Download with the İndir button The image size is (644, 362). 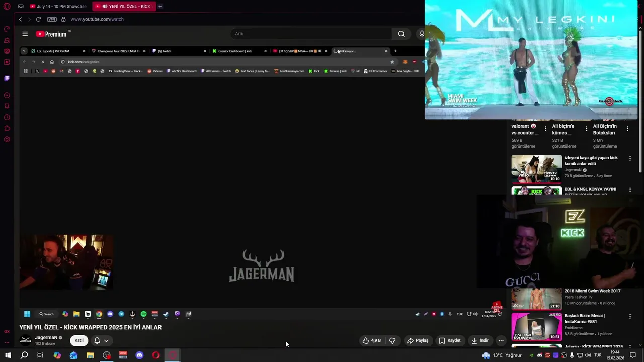(x=480, y=340)
